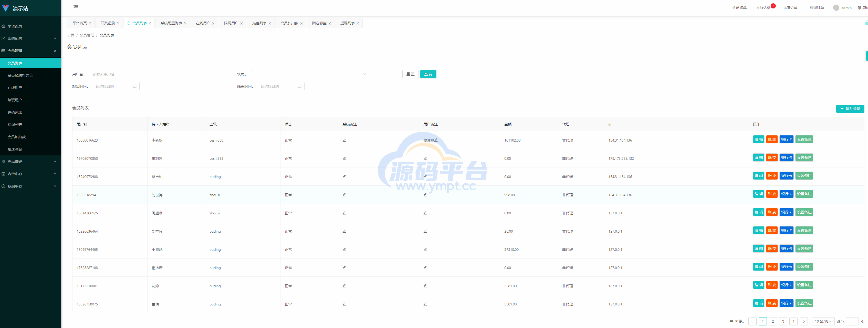Edit user remark pencil for 13099764465

tap(425, 249)
